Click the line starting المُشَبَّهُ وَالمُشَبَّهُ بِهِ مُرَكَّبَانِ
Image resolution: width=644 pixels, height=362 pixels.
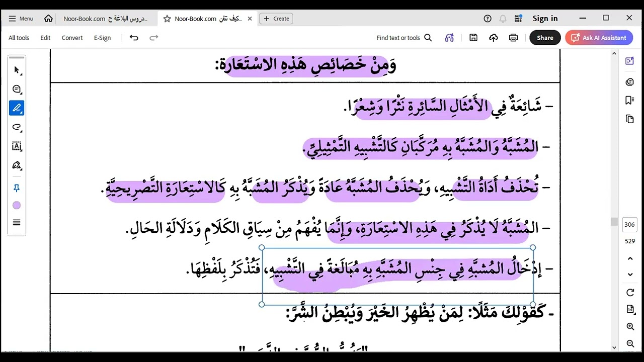[x=426, y=147]
